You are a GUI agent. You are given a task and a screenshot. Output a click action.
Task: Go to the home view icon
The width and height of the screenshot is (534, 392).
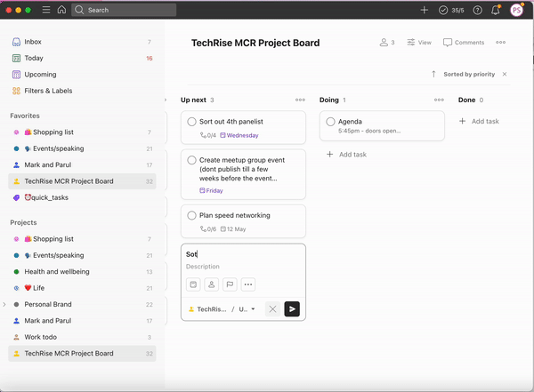point(61,10)
